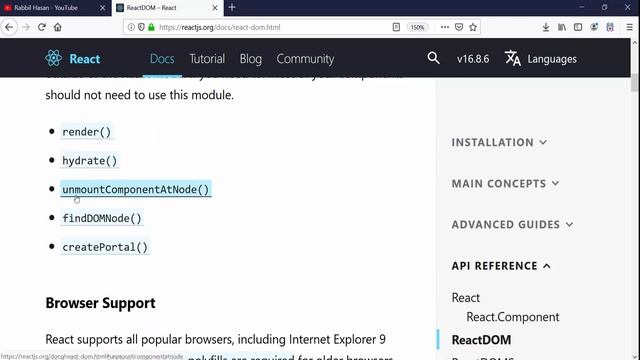The height and width of the screenshot is (360, 640).
Task: Show site information icon in address bar
Action: (x=131, y=27)
